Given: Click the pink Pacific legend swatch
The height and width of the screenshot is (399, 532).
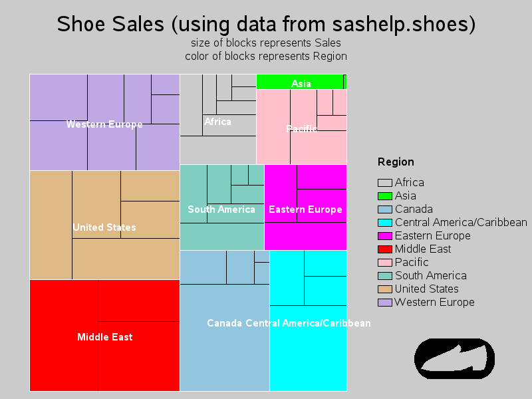Looking at the screenshot, I should tap(385, 262).
